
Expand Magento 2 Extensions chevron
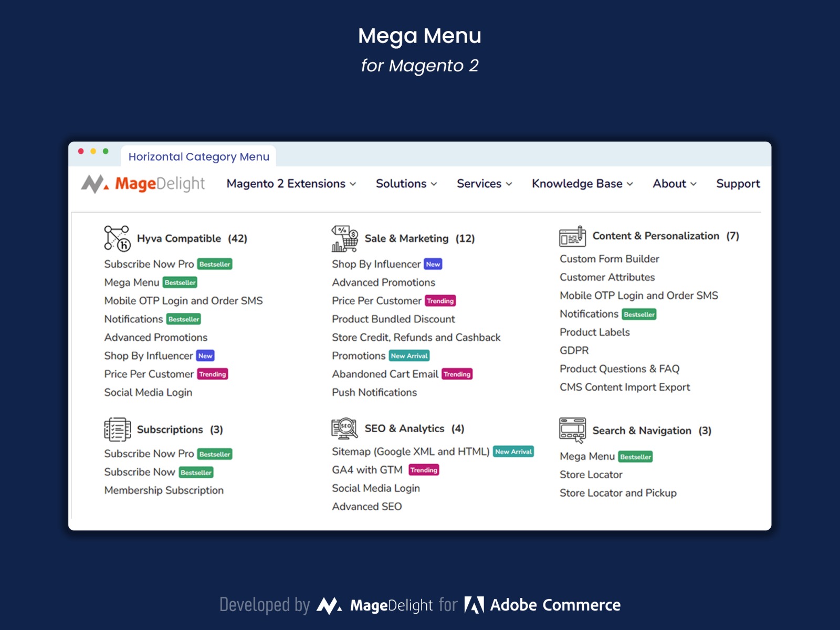(353, 184)
